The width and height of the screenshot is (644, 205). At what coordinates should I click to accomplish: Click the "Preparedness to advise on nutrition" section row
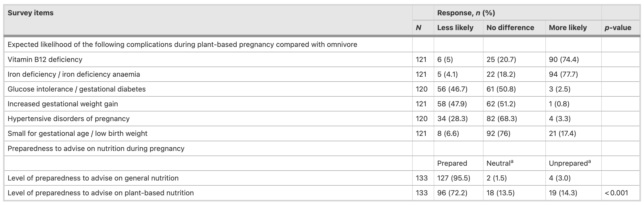point(96,148)
